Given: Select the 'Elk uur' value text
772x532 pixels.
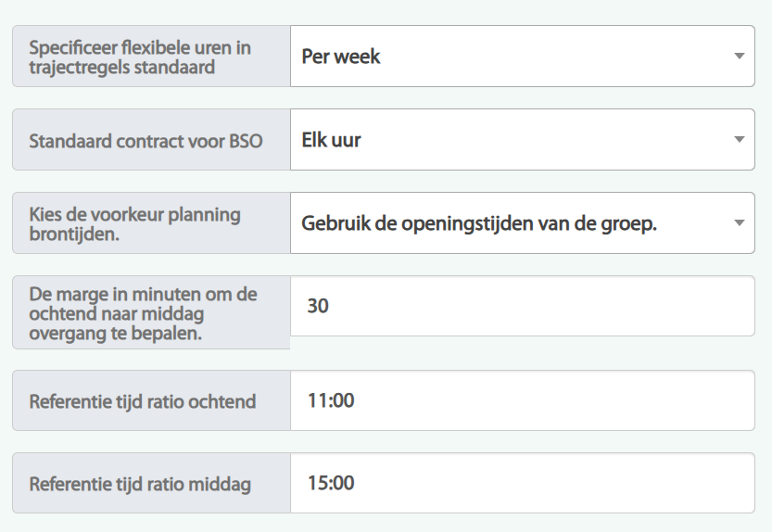Looking at the screenshot, I should tap(331, 140).
